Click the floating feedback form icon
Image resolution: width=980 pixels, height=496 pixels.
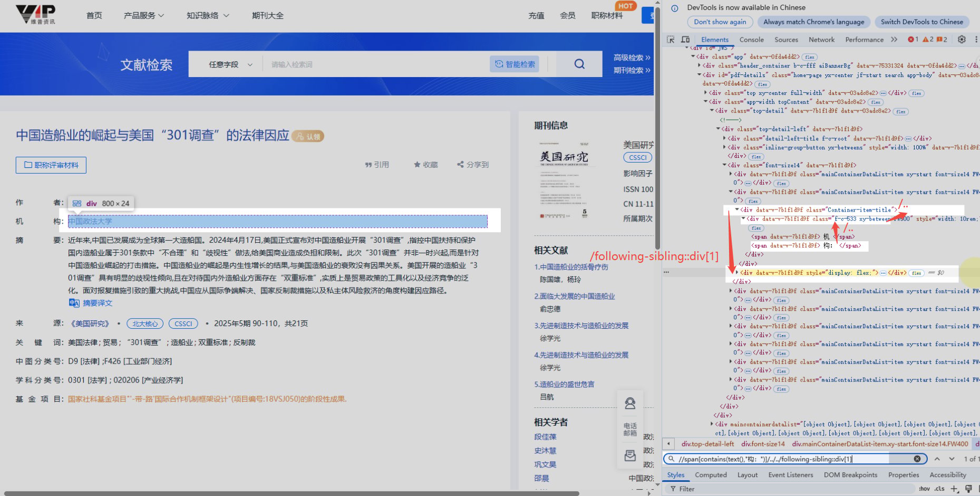tap(630, 455)
